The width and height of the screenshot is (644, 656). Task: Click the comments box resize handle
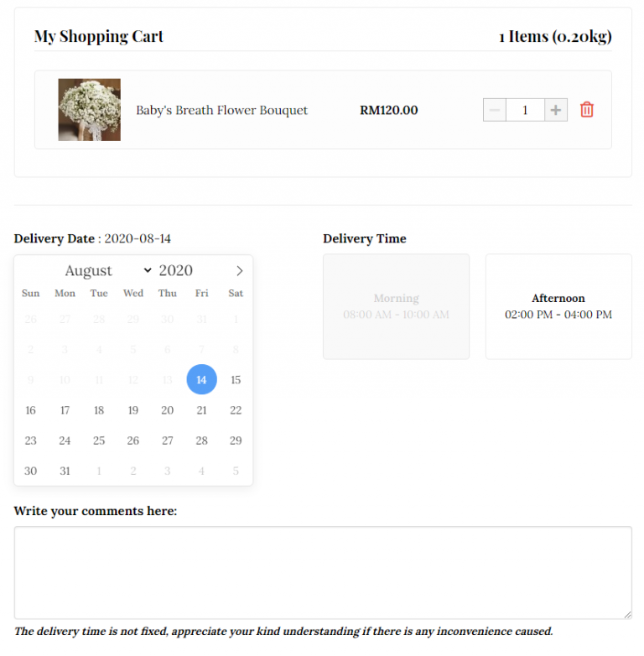628,615
